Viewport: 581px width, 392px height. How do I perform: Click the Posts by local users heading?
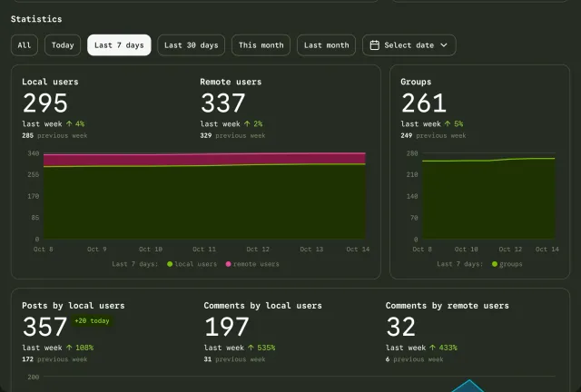click(x=74, y=306)
